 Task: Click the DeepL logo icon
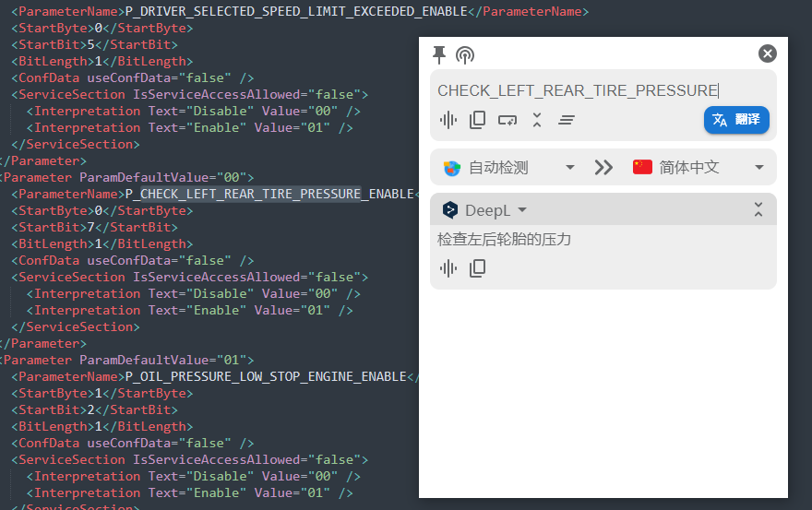(449, 209)
